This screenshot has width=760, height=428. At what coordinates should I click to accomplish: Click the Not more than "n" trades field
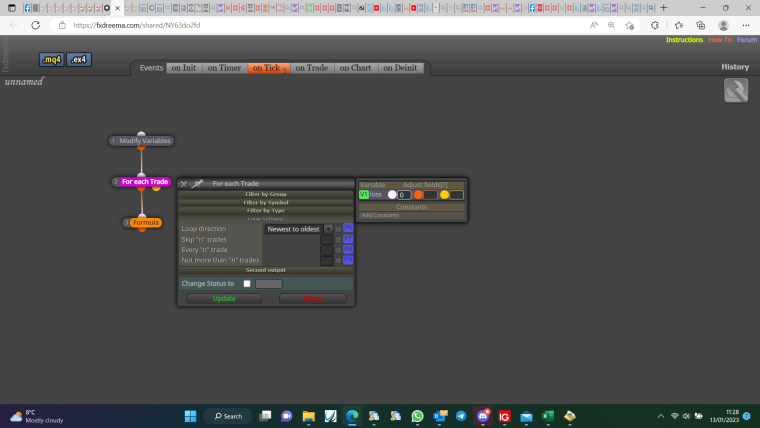327,260
